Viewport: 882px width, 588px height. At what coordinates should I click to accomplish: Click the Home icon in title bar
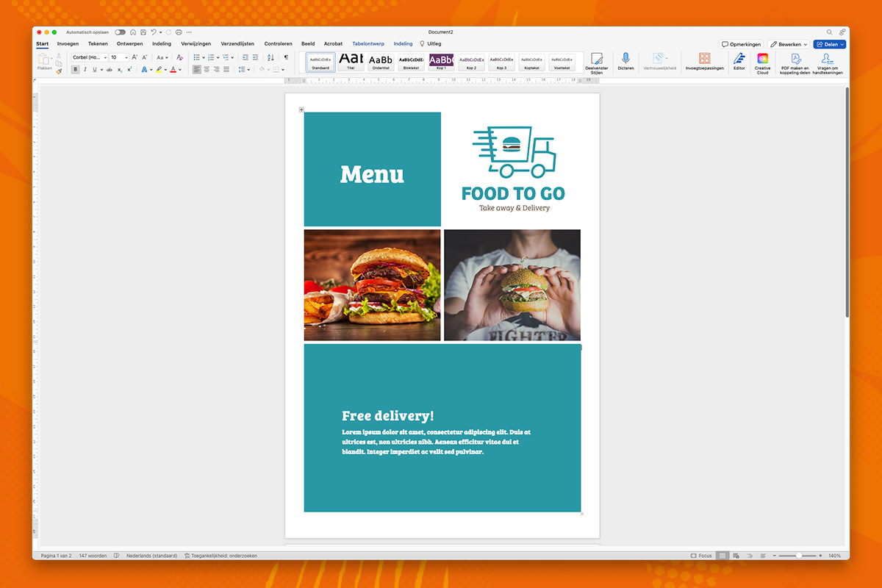coord(133,32)
